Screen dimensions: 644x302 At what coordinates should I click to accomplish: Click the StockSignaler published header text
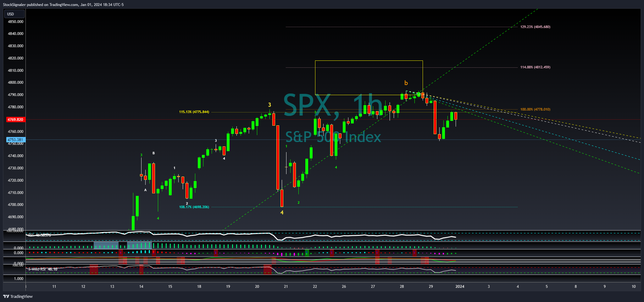(x=63, y=5)
